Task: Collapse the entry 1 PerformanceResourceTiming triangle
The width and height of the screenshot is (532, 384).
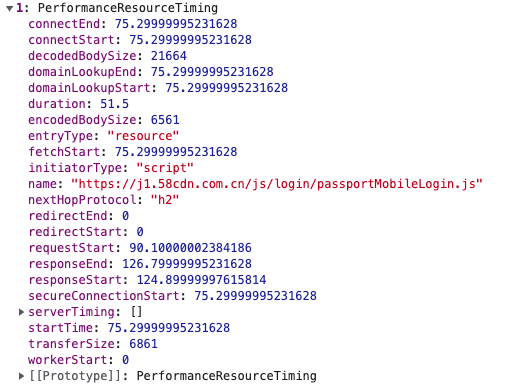Action: [10, 8]
